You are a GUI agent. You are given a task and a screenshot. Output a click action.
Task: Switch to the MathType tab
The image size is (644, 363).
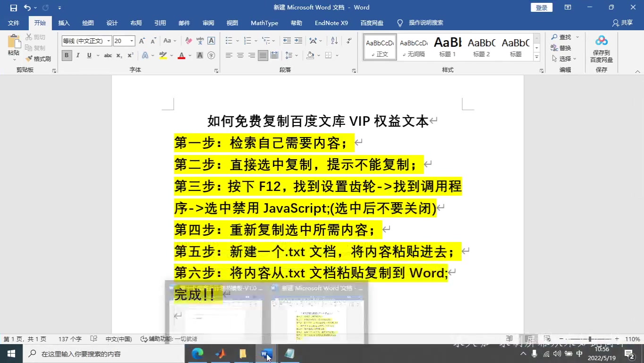coord(264,23)
